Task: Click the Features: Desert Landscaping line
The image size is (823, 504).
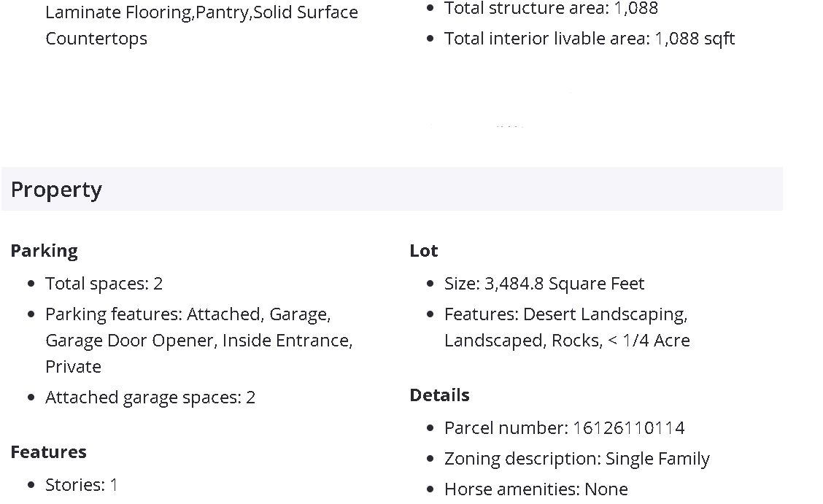Action: tap(565, 314)
